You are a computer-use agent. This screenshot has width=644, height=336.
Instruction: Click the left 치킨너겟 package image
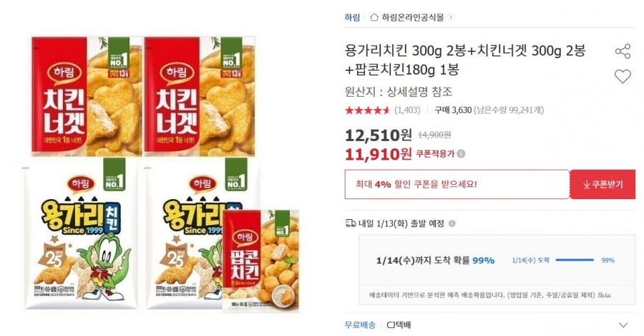click(87, 96)
